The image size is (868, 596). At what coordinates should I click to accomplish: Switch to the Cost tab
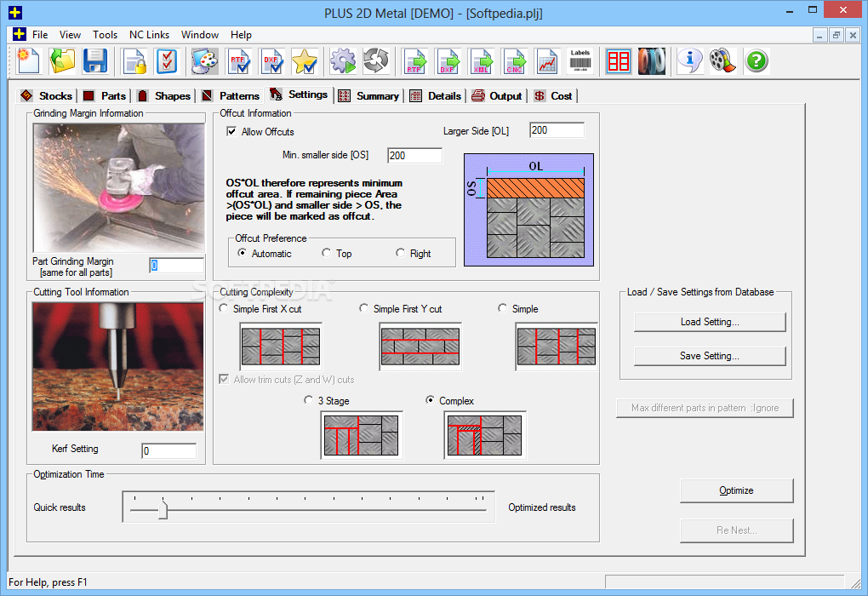click(554, 96)
